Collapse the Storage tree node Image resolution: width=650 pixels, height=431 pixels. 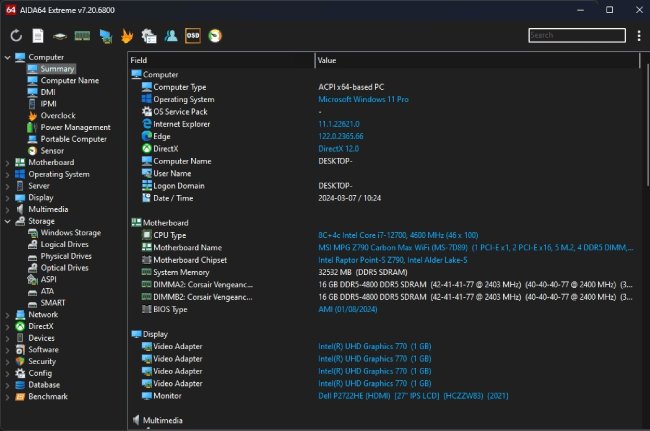click(7, 221)
